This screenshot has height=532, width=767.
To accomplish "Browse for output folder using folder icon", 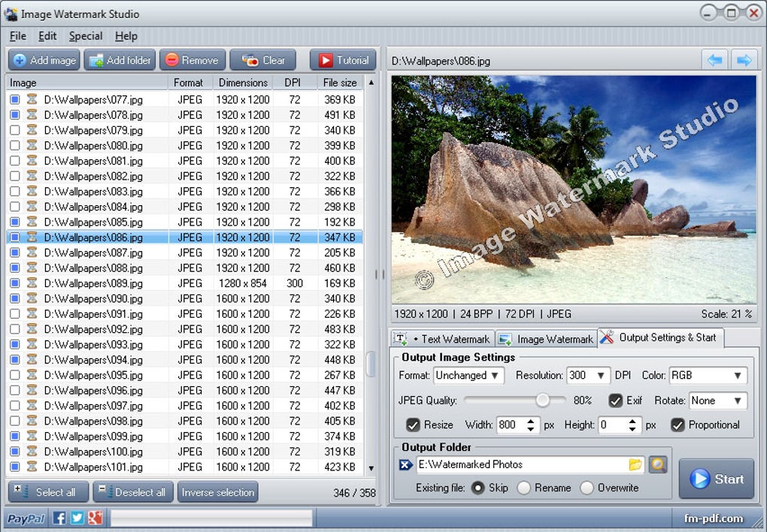I will pos(635,464).
